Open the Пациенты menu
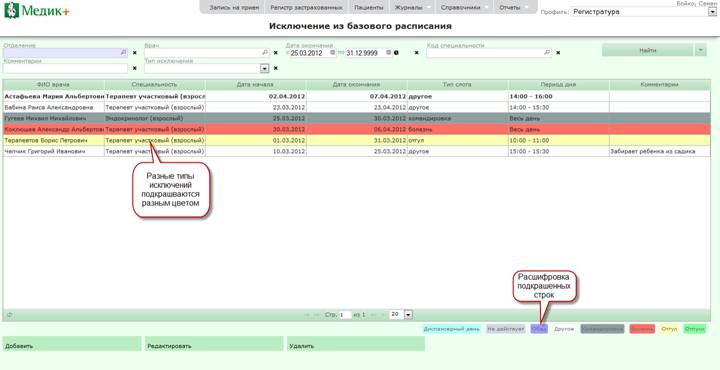Viewport: 720px width, 370px height. 369,7
